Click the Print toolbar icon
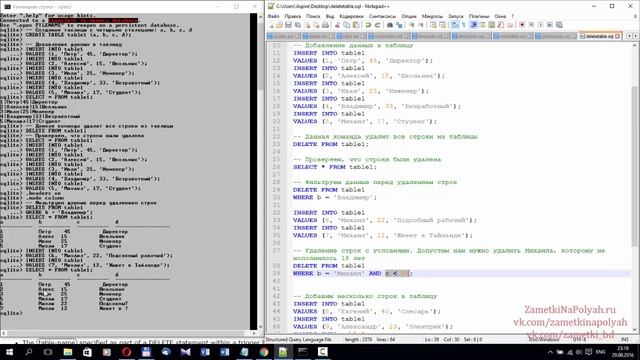 (325, 25)
